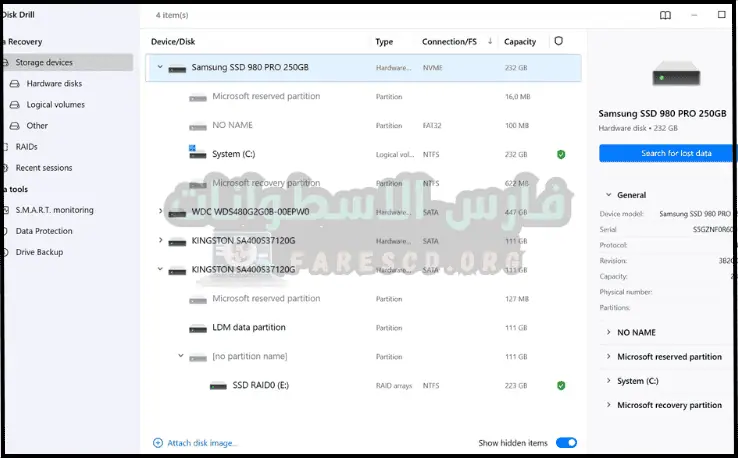
Task: Expand the NO NAME partition details section
Action: pos(610,332)
